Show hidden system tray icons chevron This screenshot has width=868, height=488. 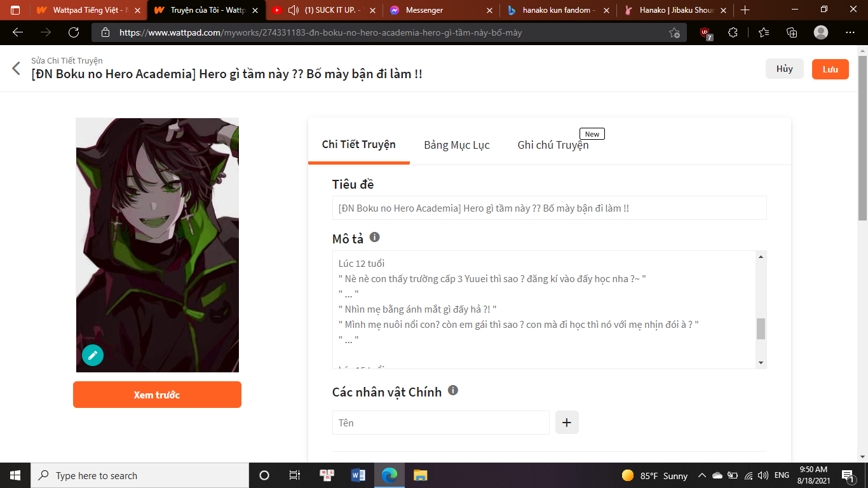702,475
